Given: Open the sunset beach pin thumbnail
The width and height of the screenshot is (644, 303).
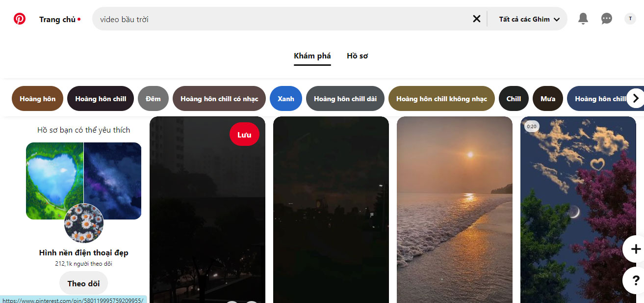Looking at the screenshot, I should [x=454, y=210].
